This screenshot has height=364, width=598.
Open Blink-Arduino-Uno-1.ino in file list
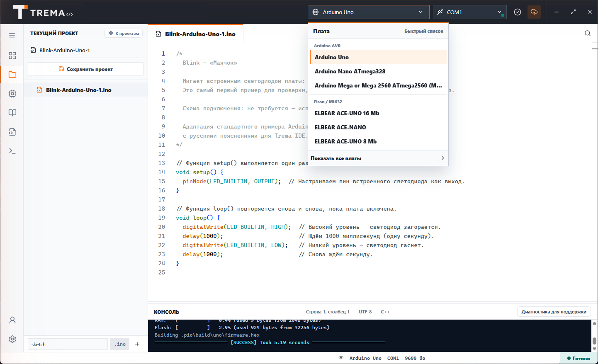(x=85, y=90)
